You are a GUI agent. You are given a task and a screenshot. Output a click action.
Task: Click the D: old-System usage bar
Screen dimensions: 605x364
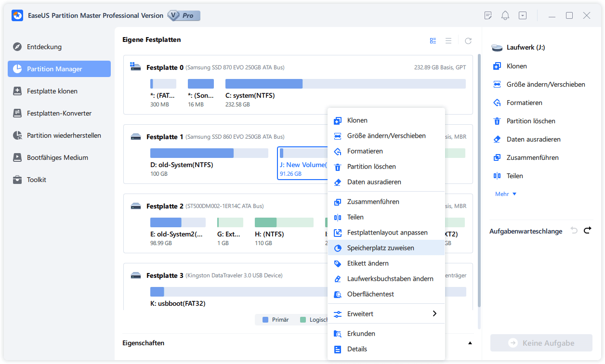coord(209,153)
